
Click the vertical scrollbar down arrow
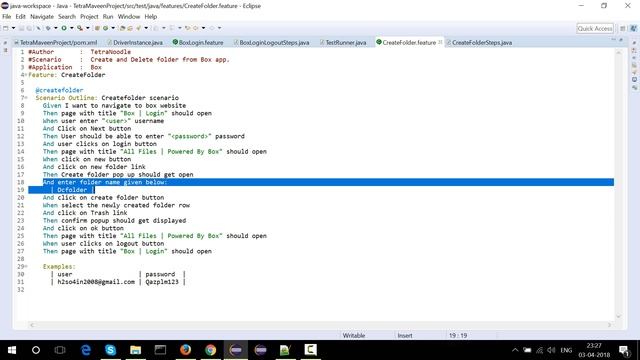619,316
